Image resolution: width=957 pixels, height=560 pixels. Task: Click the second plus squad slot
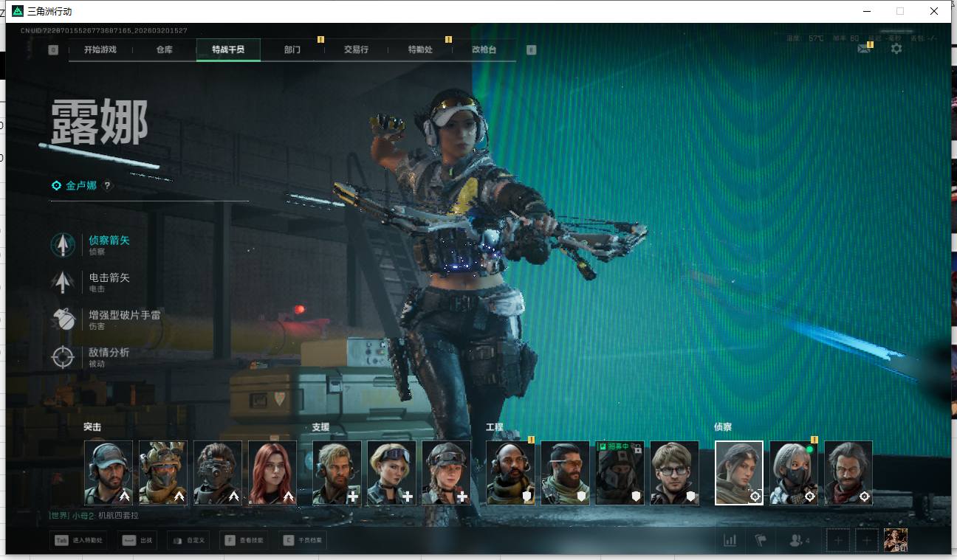[x=865, y=540]
